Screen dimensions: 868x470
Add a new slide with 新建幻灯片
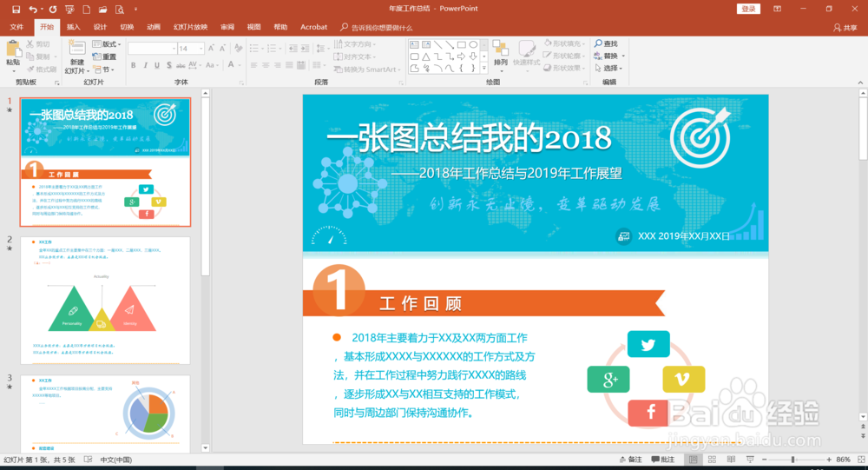click(77, 56)
